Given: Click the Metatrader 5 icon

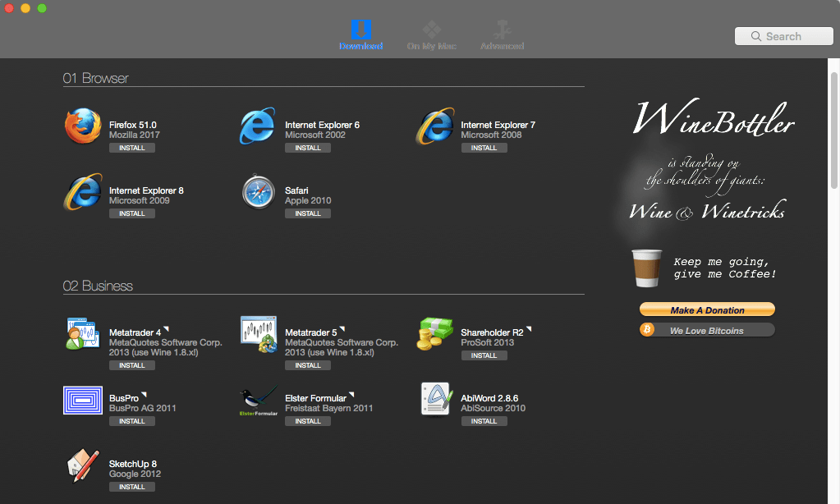Looking at the screenshot, I should 259,334.
